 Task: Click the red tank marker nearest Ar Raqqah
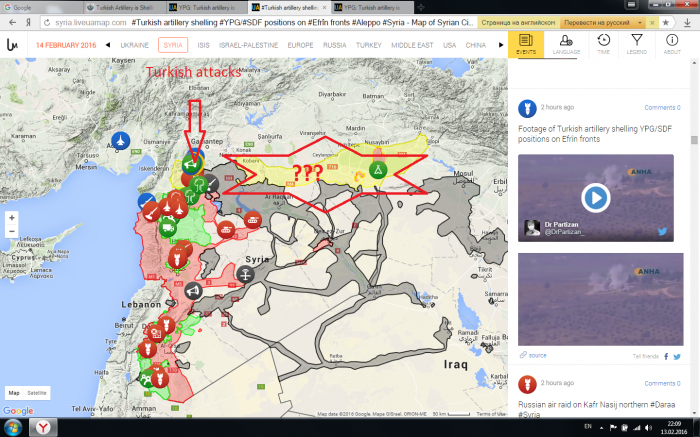pos(253,220)
